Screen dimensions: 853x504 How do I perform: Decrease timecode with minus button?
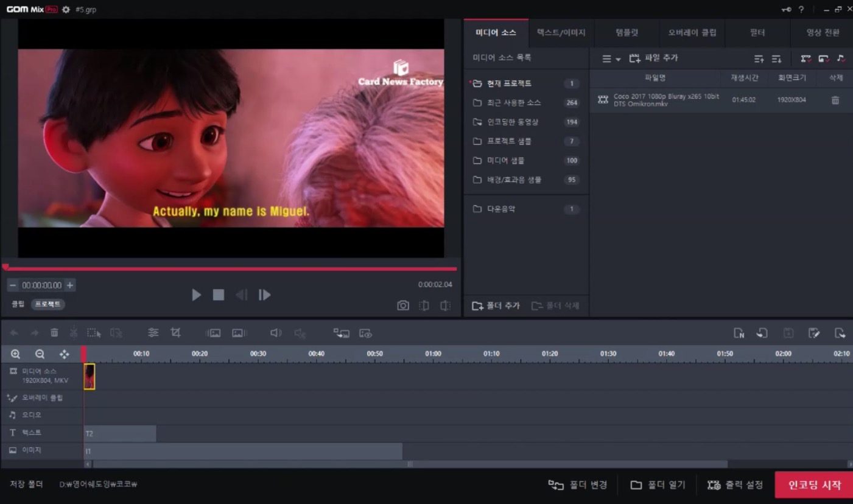tap(13, 285)
